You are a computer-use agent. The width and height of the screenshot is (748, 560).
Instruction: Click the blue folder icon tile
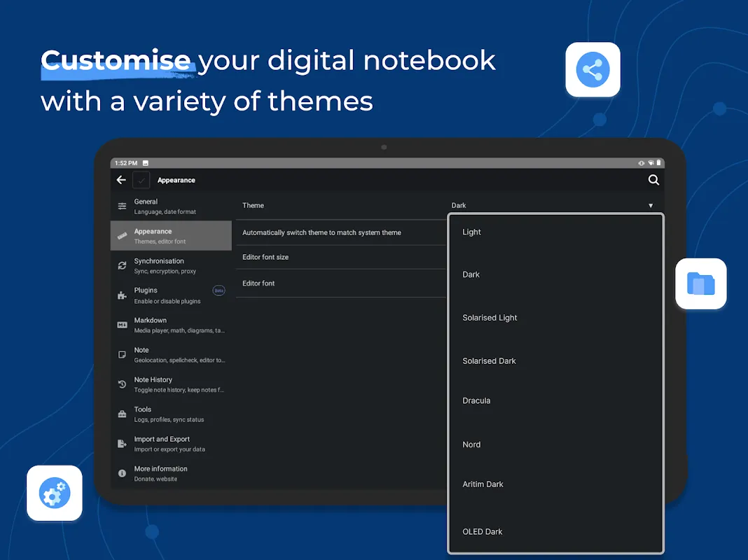tap(701, 284)
